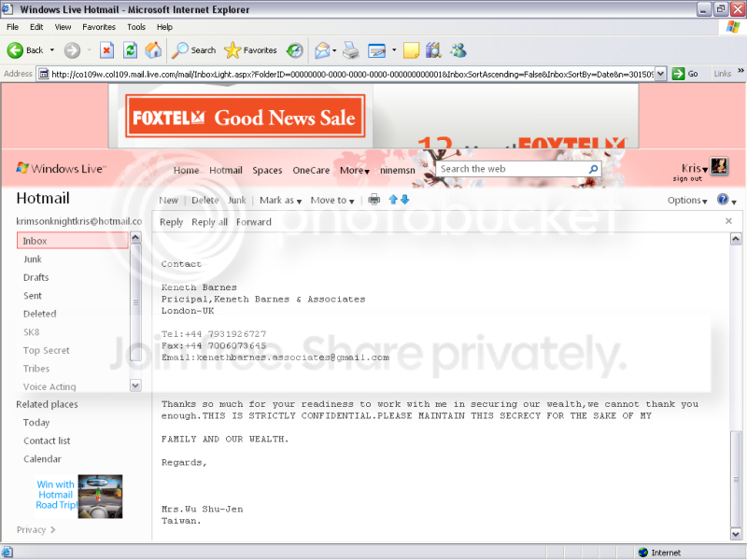Image resolution: width=747 pixels, height=560 pixels.
Task: Compose a New message
Action: (168, 201)
